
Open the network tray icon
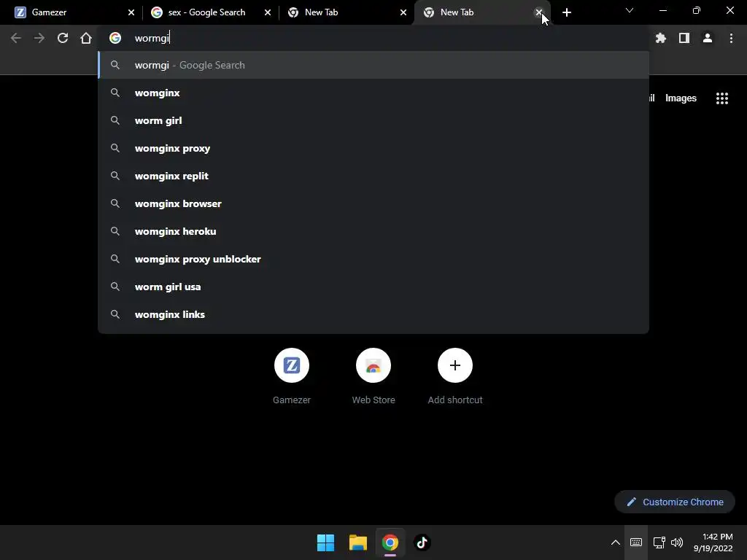pyautogui.click(x=659, y=542)
